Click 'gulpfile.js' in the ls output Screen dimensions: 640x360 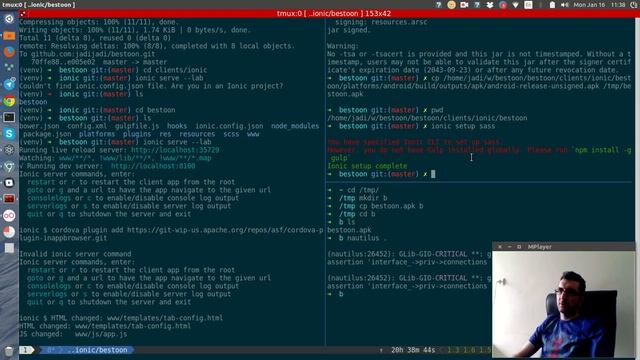click(x=137, y=126)
